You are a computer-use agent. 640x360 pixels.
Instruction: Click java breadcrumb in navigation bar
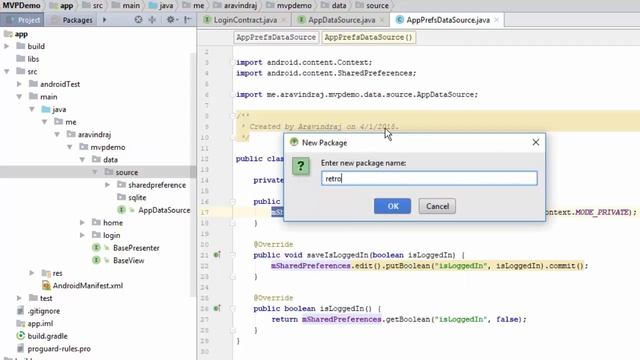point(161,5)
